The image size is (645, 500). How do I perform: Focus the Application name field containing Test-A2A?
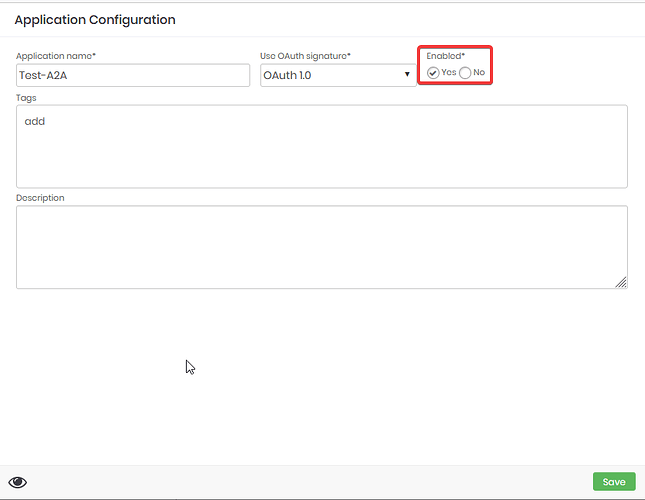pos(133,75)
